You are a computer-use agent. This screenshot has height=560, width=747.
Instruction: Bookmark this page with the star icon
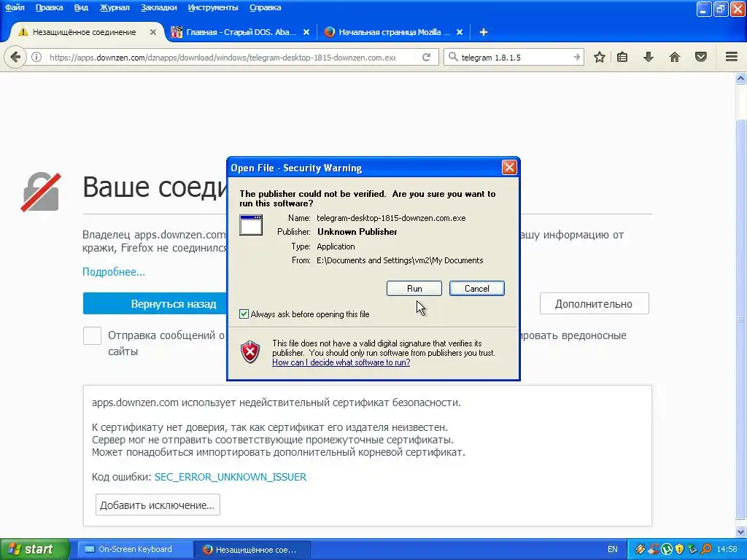(x=600, y=57)
